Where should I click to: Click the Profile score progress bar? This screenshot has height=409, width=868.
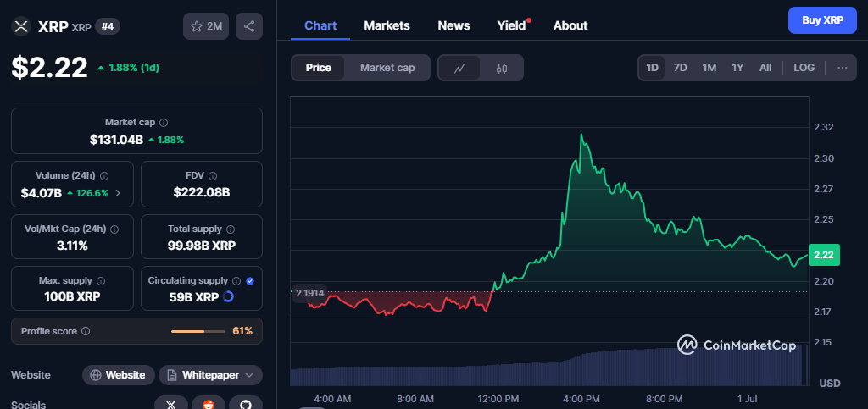(198, 331)
